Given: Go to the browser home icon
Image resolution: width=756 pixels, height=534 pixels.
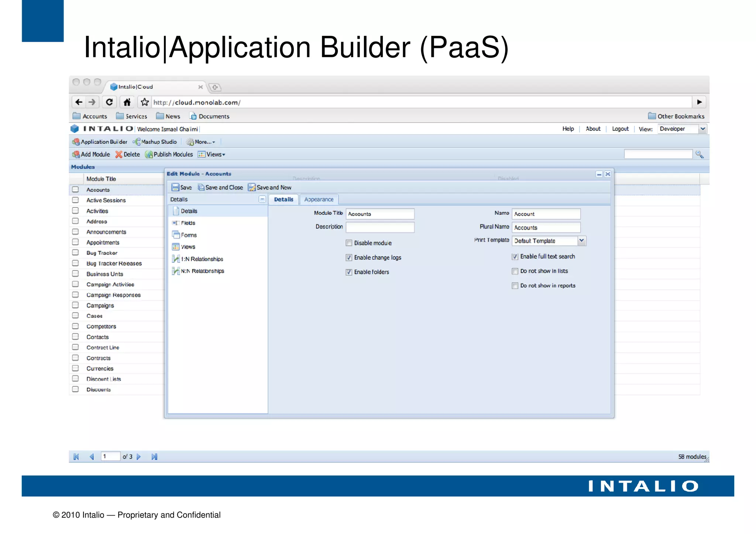Looking at the screenshot, I should [127, 102].
